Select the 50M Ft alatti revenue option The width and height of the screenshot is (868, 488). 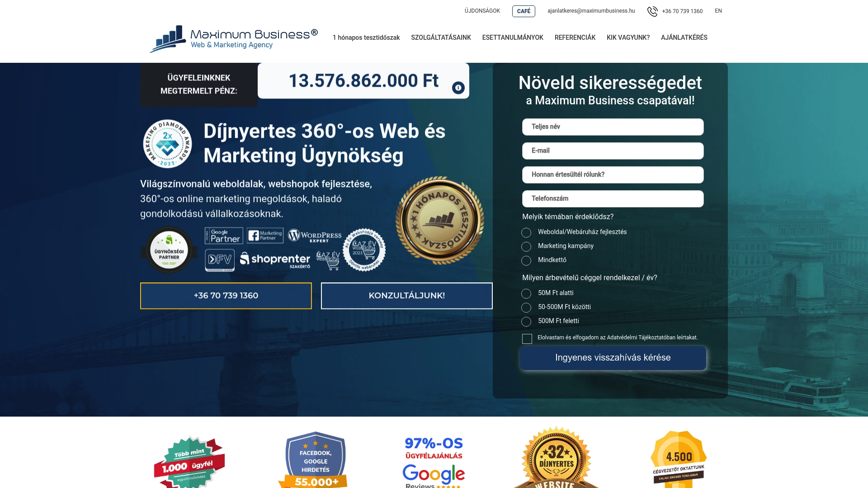[526, 294]
